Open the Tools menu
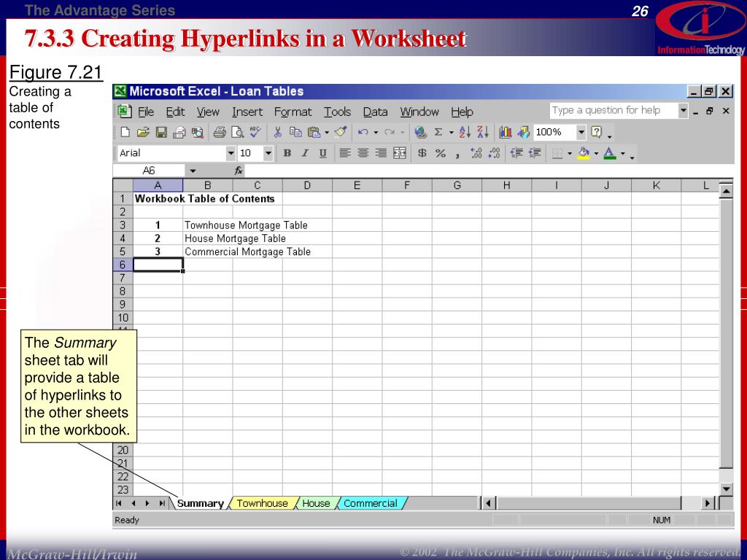Image resolution: width=747 pixels, height=560 pixels. click(337, 112)
